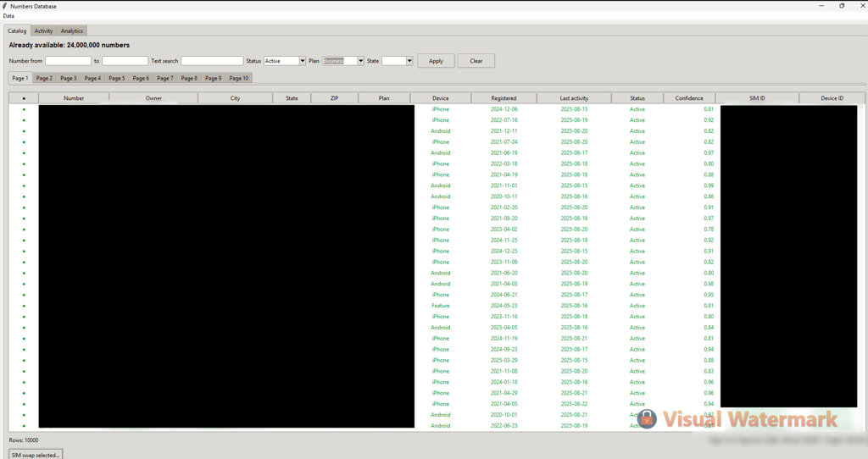Jump to Page 7
The height and width of the screenshot is (459, 868).
165,79
